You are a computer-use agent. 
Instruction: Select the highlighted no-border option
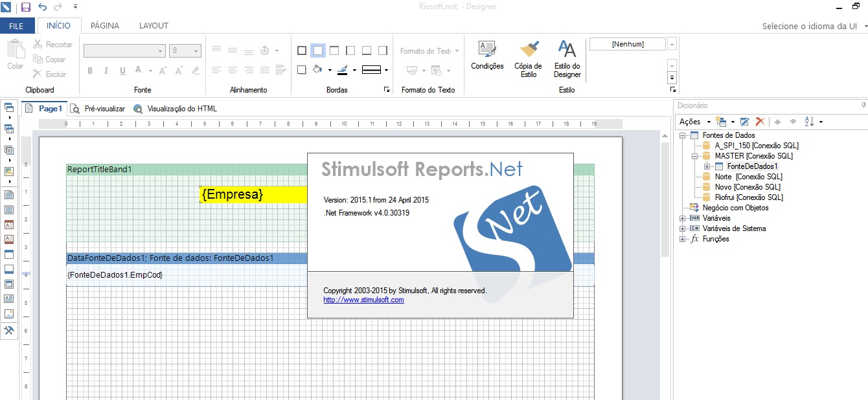point(317,50)
